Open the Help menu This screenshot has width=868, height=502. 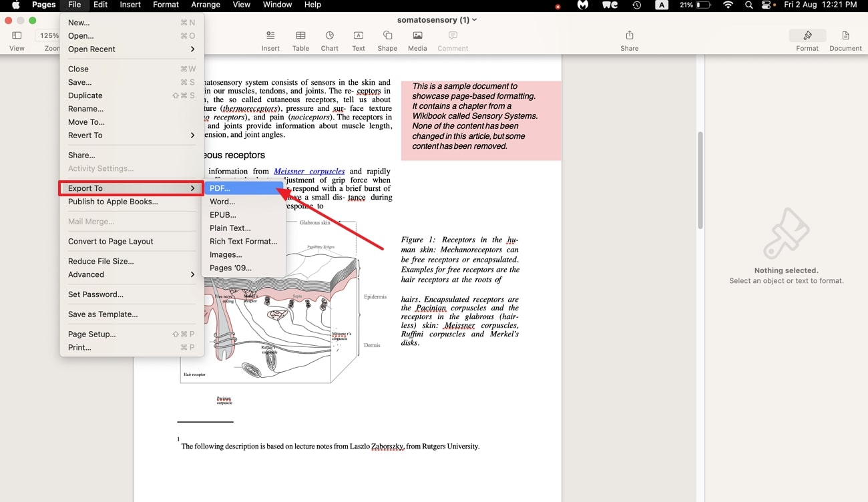pyautogui.click(x=312, y=5)
